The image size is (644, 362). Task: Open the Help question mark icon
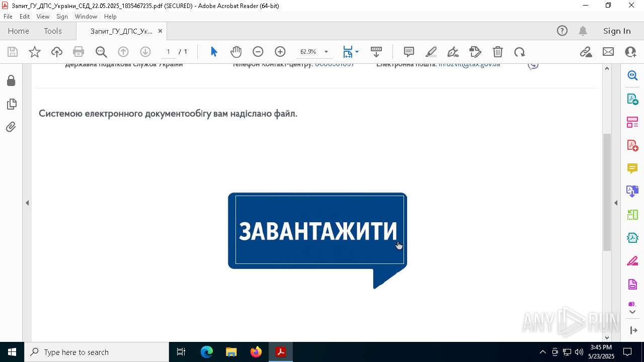click(562, 31)
